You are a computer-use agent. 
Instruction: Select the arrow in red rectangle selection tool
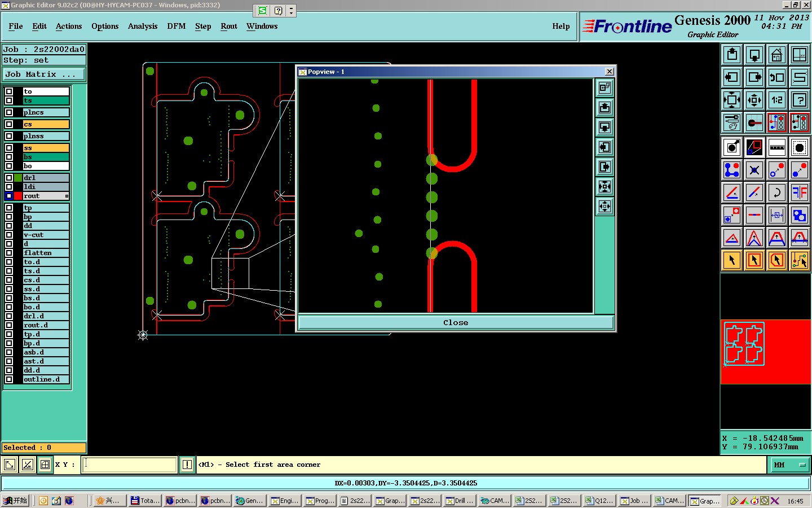click(x=754, y=260)
